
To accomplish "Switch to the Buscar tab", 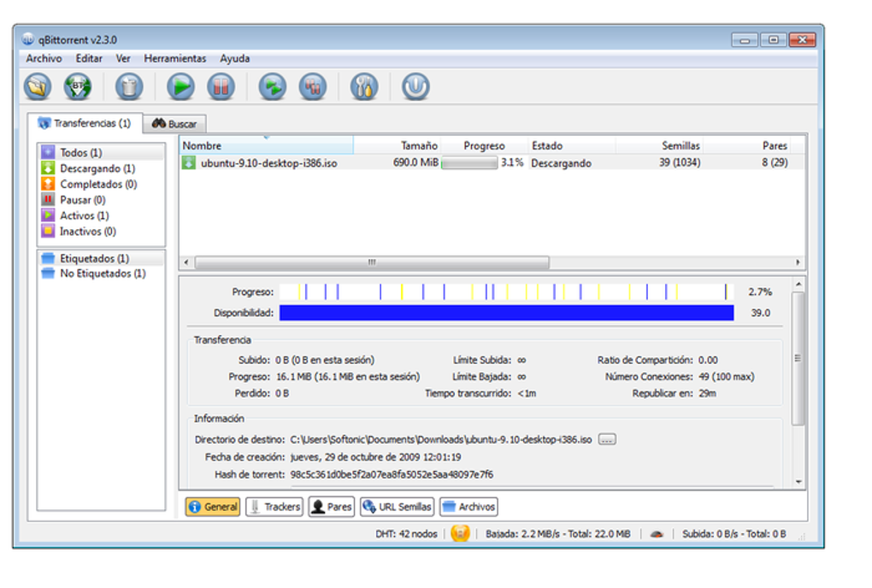I will click(x=174, y=124).
